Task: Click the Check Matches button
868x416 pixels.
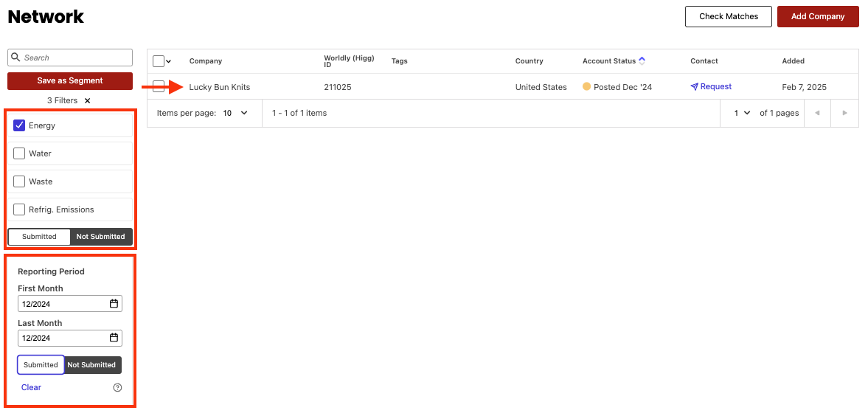Action: [729, 17]
